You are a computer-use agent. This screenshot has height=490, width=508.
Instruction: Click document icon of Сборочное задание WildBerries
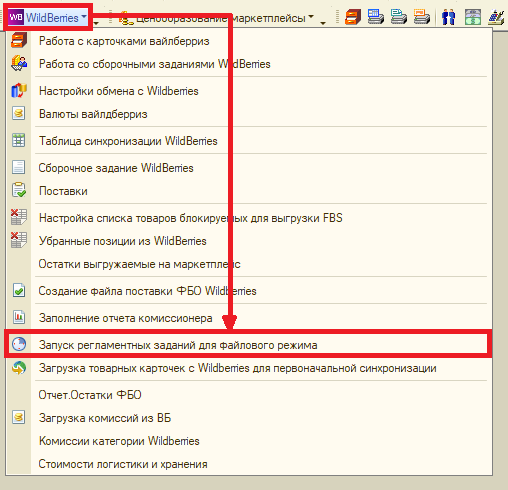coord(19,167)
